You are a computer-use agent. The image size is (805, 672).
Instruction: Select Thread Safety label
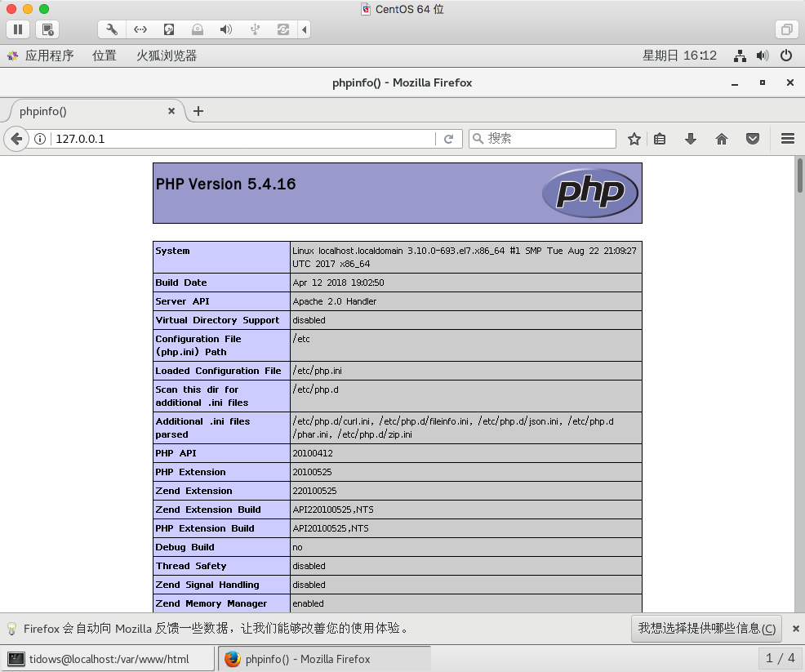coord(191,566)
